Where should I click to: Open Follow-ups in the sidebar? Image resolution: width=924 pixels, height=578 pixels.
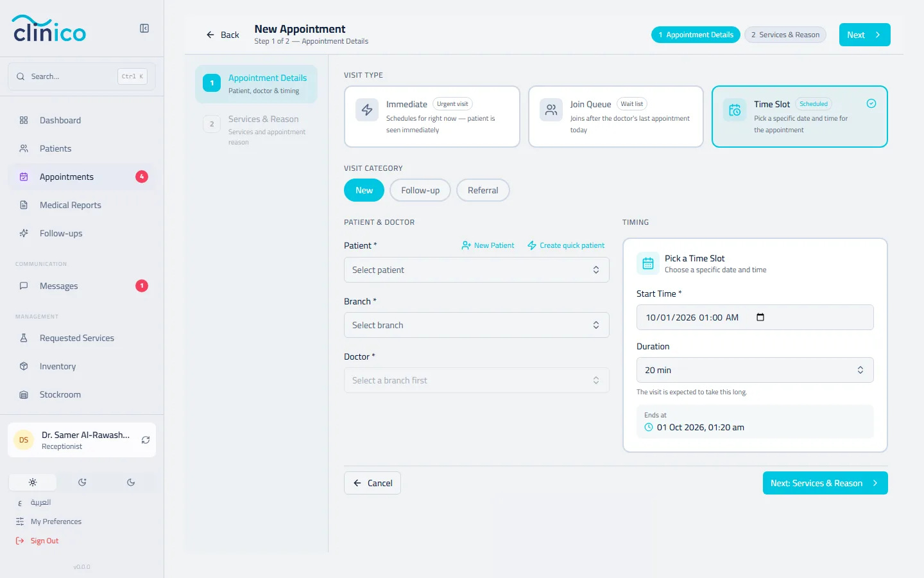(81, 233)
